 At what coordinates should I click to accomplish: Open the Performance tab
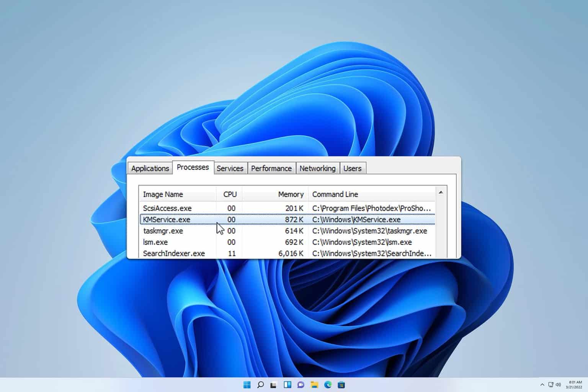pos(271,168)
